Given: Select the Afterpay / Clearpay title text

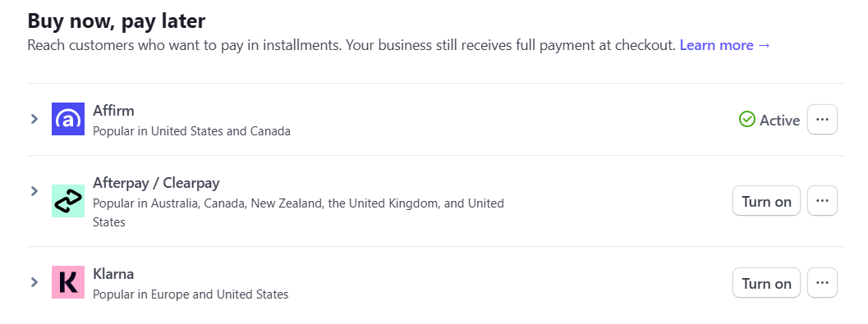Looking at the screenshot, I should click(x=156, y=183).
